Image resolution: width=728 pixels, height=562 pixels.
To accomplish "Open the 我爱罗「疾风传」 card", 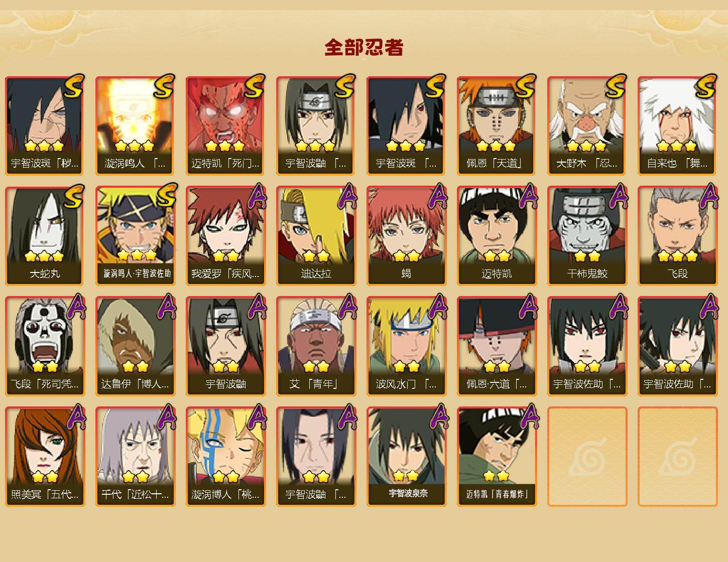I will [225, 236].
